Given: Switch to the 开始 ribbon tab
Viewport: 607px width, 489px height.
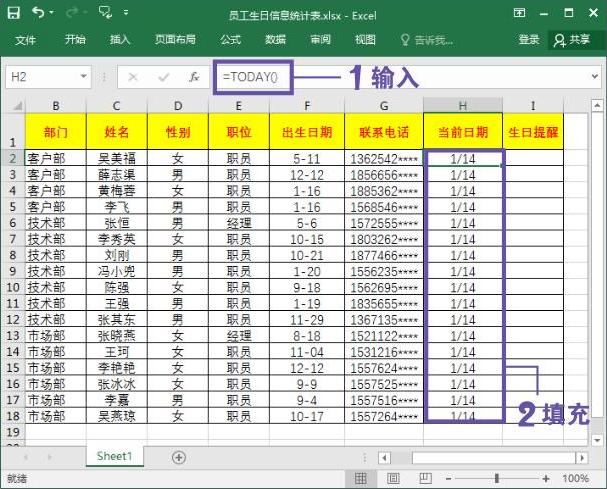Looking at the screenshot, I should 75,39.
